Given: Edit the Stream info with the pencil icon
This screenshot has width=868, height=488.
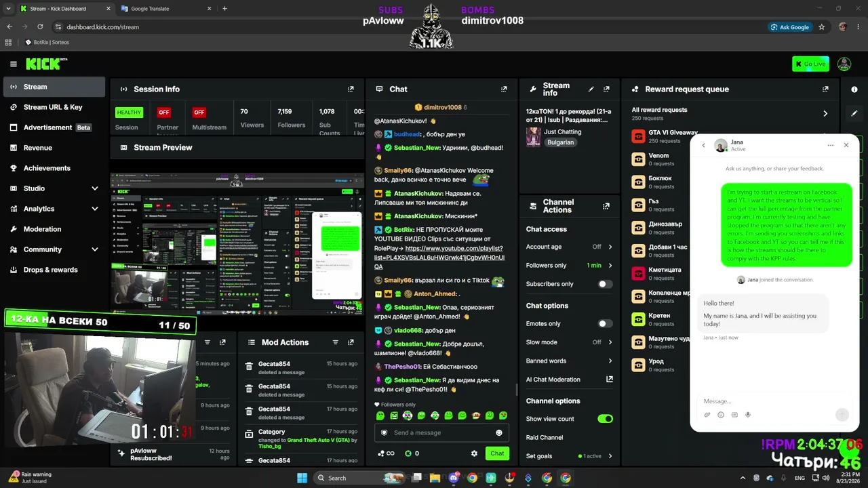Looking at the screenshot, I should point(591,89).
